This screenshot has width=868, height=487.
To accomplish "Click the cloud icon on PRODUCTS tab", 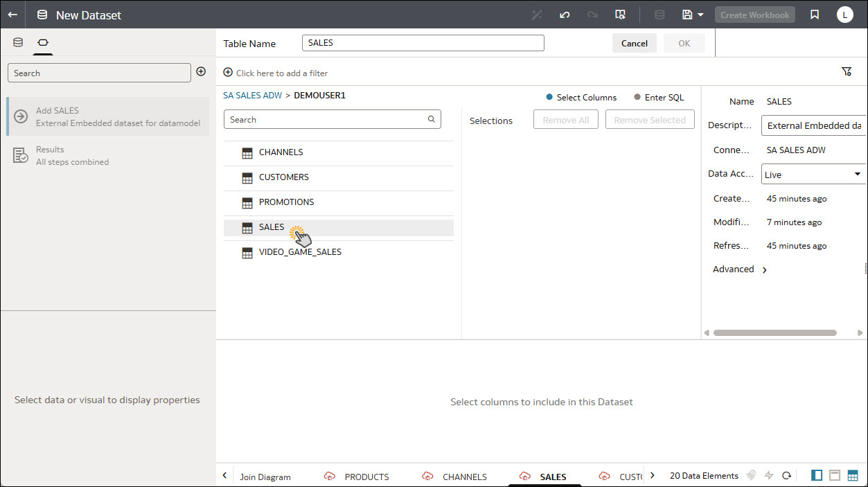I will [330, 477].
